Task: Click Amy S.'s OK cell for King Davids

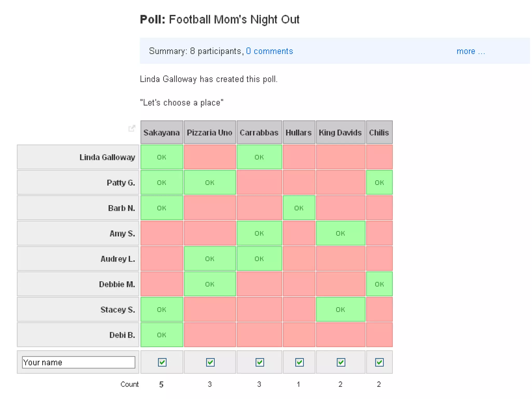Action: [340, 233]
